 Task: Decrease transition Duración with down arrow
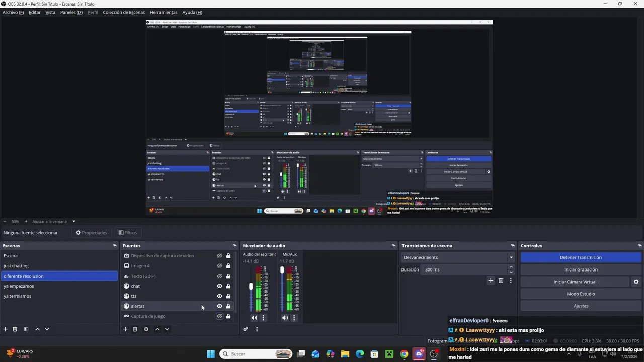(511, 272)
